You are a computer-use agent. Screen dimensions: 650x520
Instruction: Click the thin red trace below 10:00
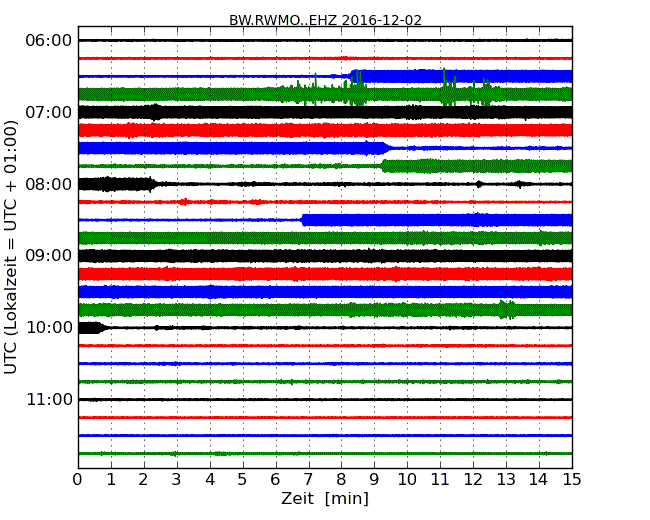pyautogui.click(x=325, y=345)
